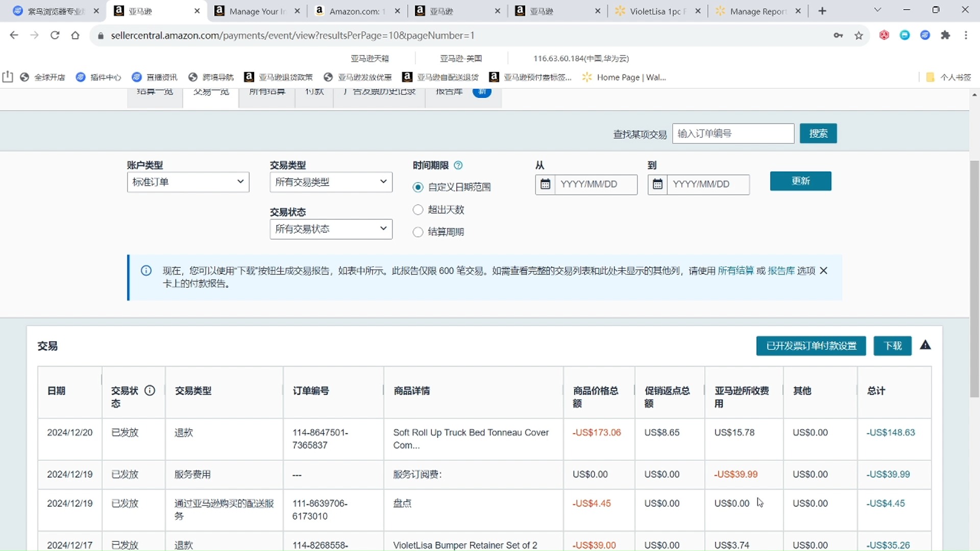Click total amount -US$148.63
The width and height of the screenshot is (980, 551).
[x=891, y=433]
